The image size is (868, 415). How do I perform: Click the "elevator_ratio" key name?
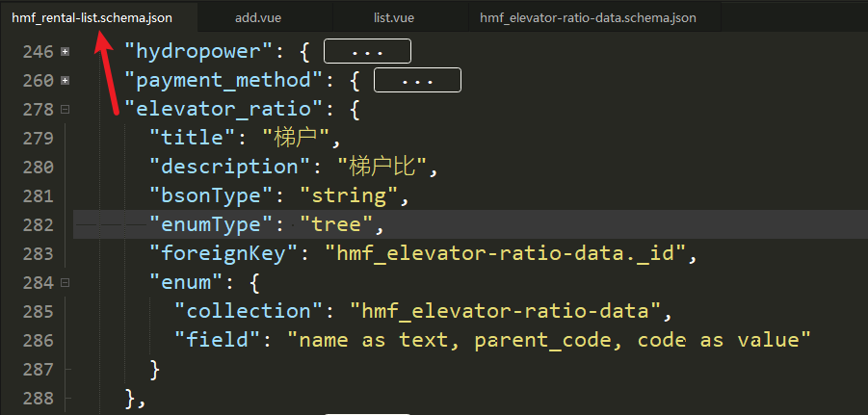[x=224, y=109]
